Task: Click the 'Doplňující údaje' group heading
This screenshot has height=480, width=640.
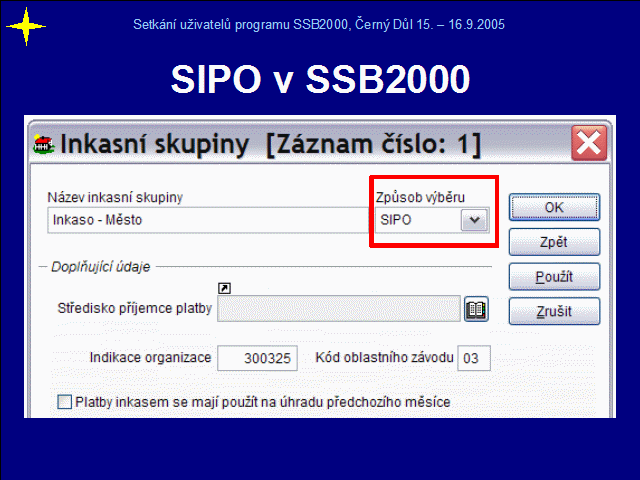Action: pos(100,267)
